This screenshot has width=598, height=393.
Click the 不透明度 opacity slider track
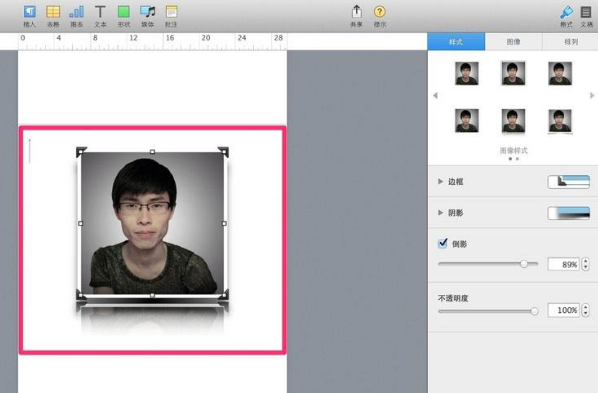click(x=488, y=311)
